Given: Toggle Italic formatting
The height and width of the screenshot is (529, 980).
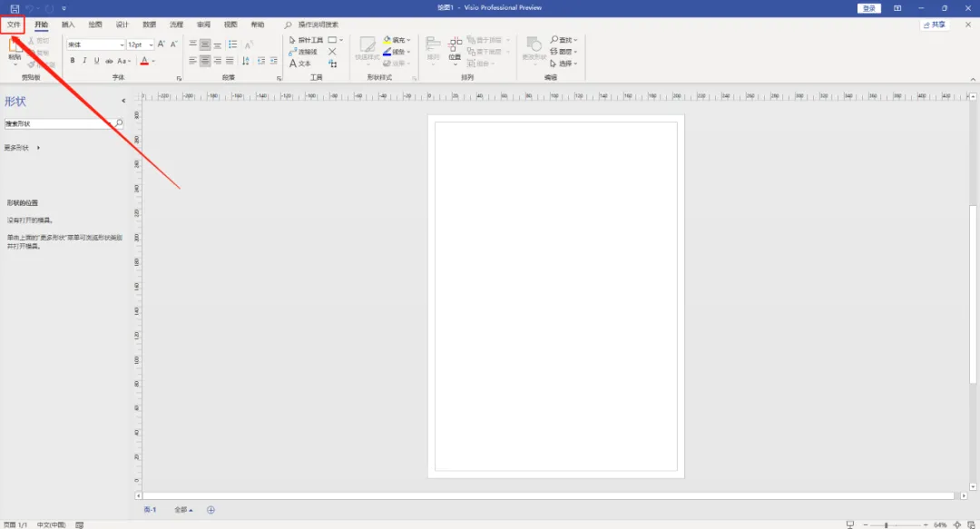Looking at the screenshot, I should pos(84,61).
